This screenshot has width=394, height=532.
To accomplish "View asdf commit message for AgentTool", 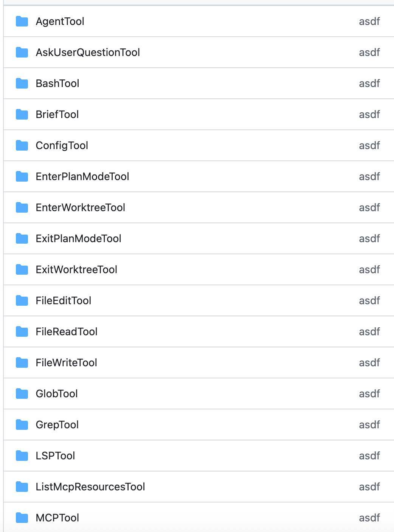I will coord(369,22).
